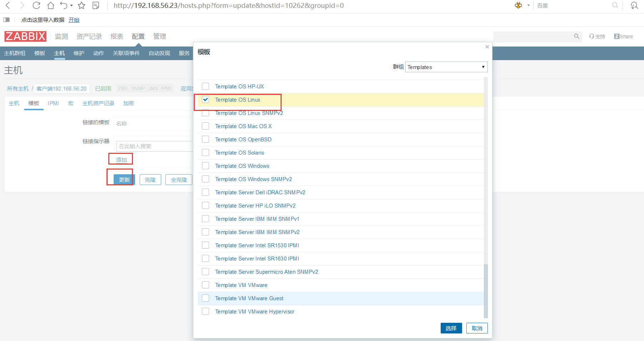The height and width of the screenshot is (341, 644).
Task: Click the template list scrollbar thumb
Action: click(x=486, y=291)
